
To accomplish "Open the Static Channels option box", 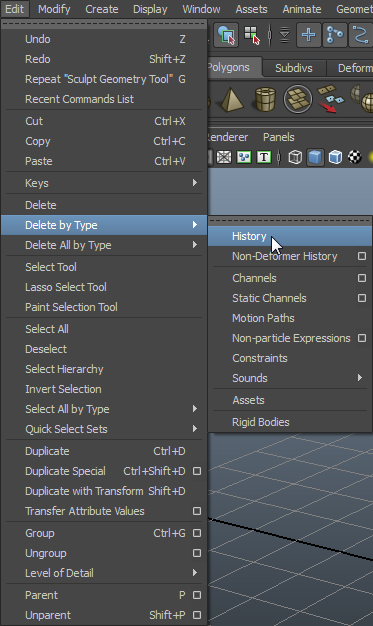I will coord(362,298).
